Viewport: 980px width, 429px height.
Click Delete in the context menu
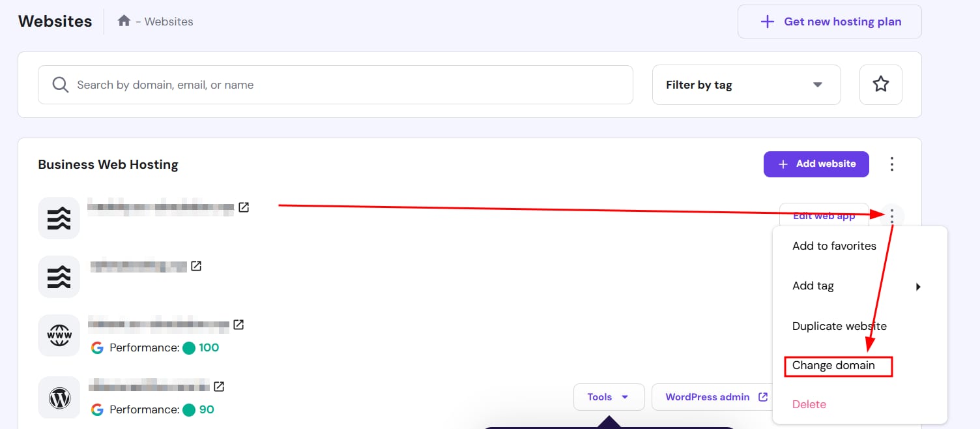coord(809,404)
